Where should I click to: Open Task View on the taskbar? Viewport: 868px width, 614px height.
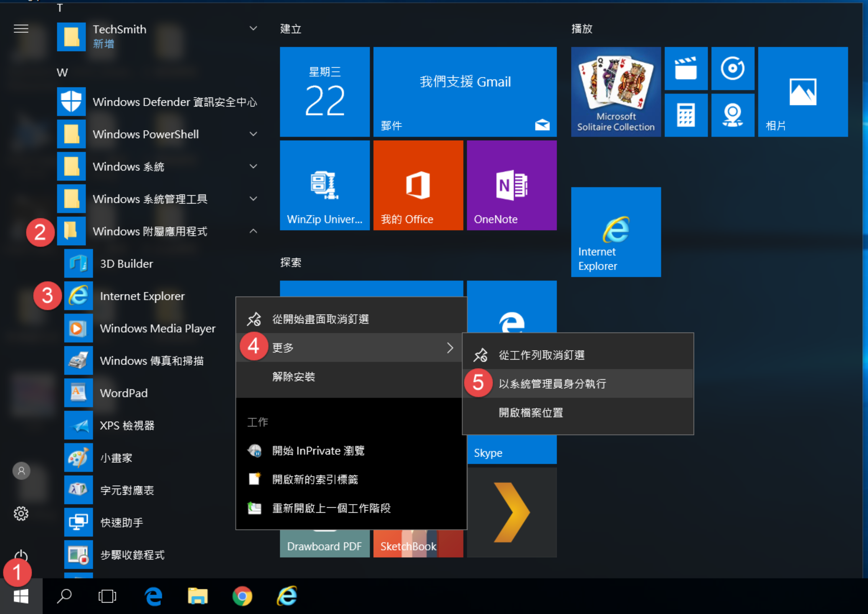point(107,597)
